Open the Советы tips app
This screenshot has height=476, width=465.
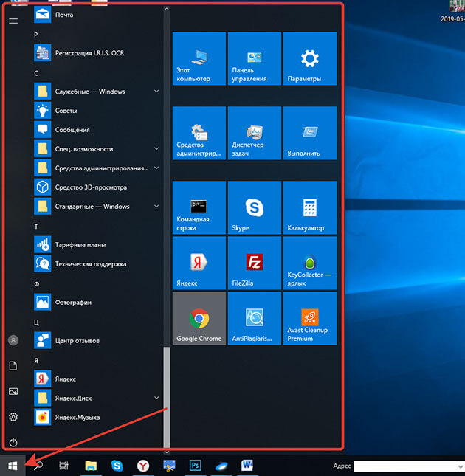click(97, 111)
